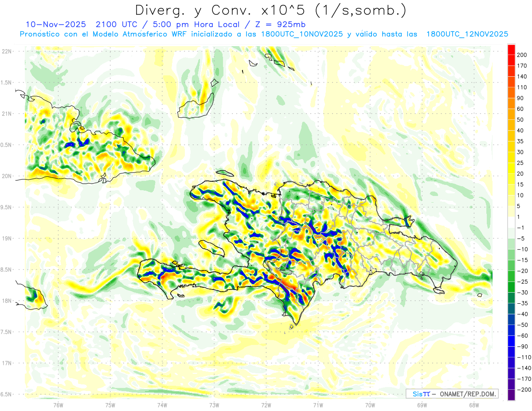
Task: Click the '22N' latitude label
Action: click(7, 51)
